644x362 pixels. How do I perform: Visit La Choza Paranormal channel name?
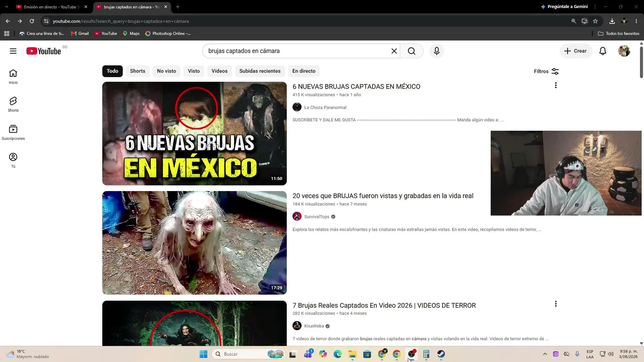click(x=325, y=108)
